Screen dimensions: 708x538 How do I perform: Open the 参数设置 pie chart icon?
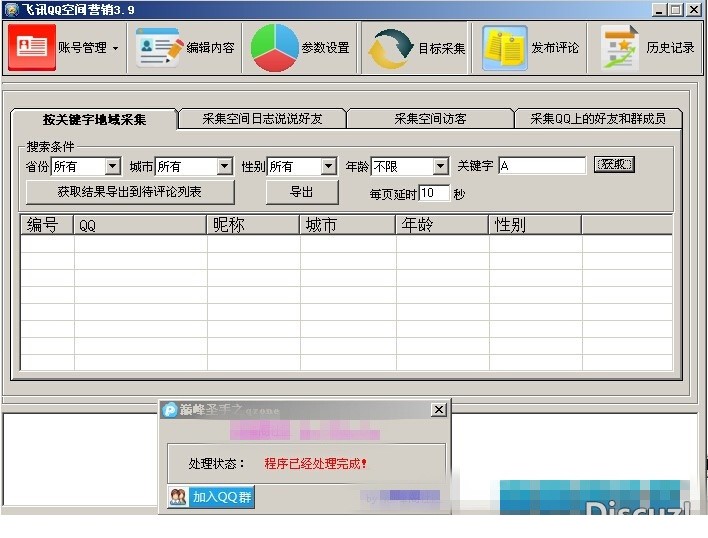click(x=275, y=47)
